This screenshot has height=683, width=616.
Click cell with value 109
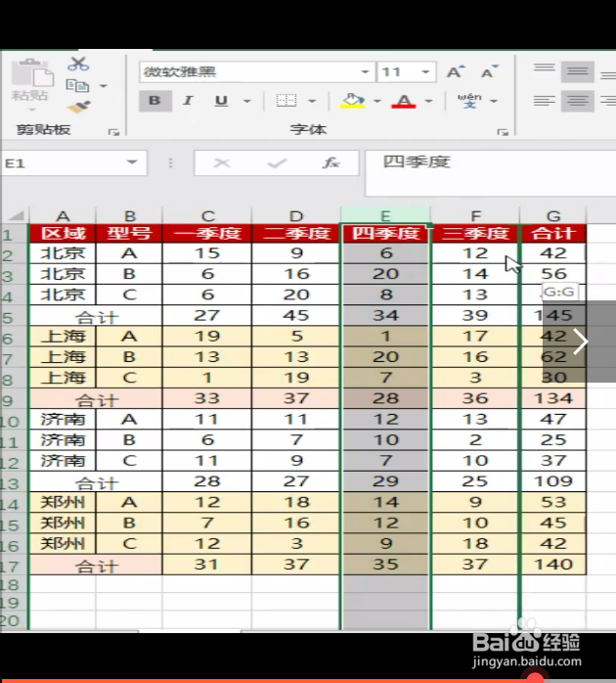[553, 481]
